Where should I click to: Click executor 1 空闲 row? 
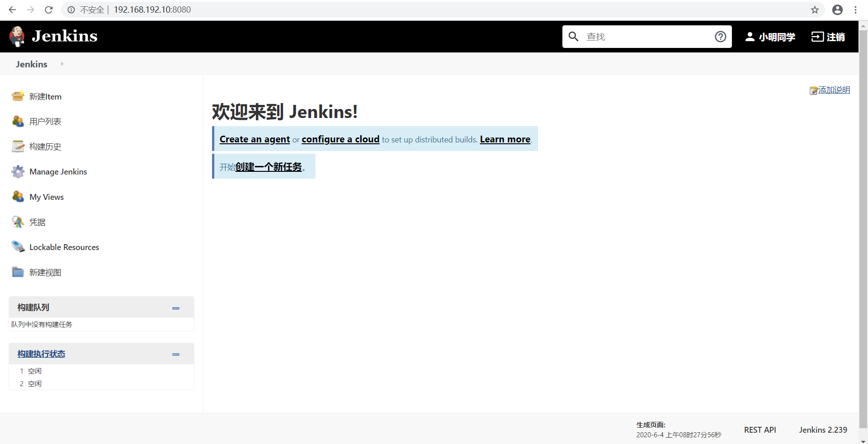[x=101, y=371]
